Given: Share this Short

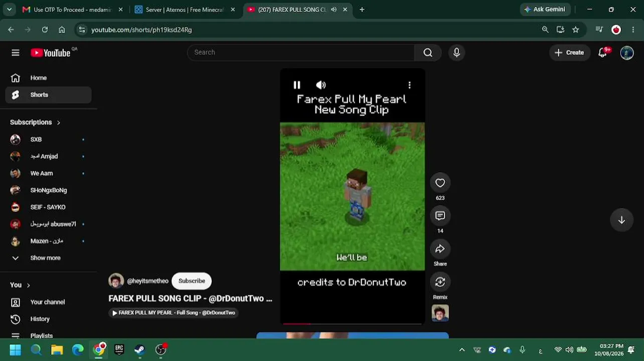Looking at the screenshot, I should click(440, 249).
